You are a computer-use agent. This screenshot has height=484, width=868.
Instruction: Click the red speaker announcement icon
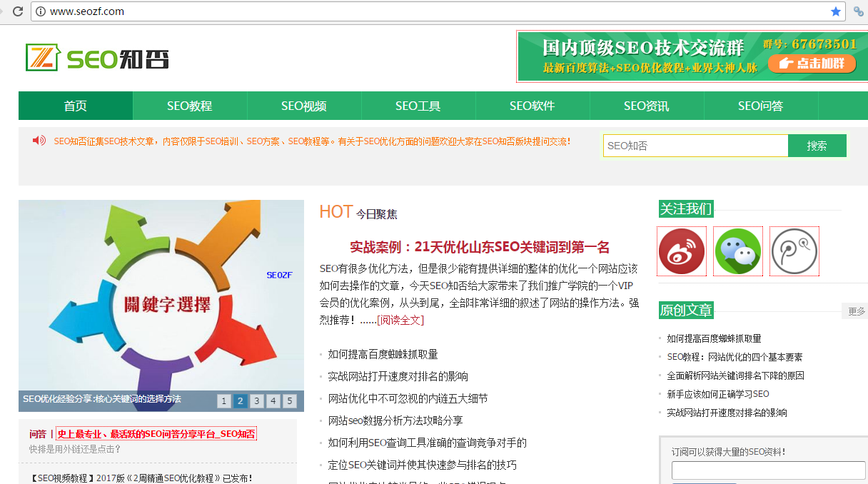tap(39, 141)
